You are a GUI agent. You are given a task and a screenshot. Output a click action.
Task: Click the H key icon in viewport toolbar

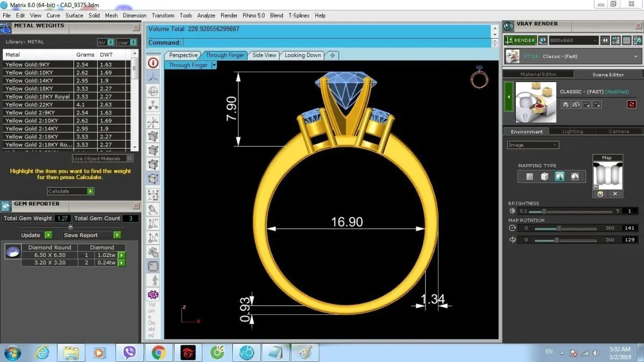coord(153,266)
